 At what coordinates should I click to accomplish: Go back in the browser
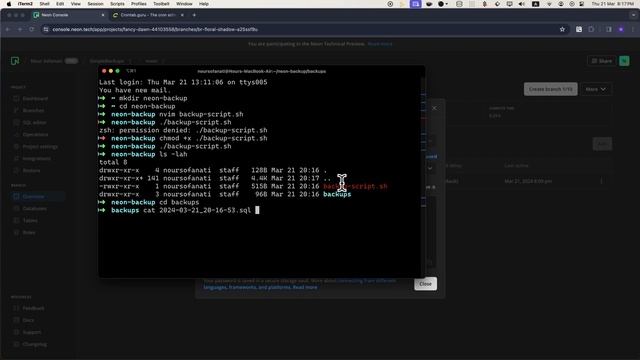8,29
